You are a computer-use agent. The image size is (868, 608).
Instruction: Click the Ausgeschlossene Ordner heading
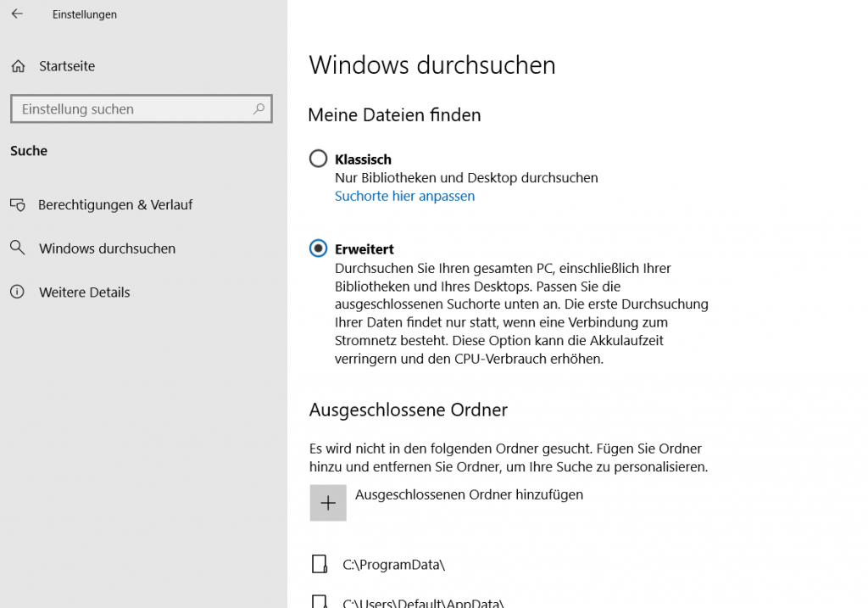click(x=409, y=410)
